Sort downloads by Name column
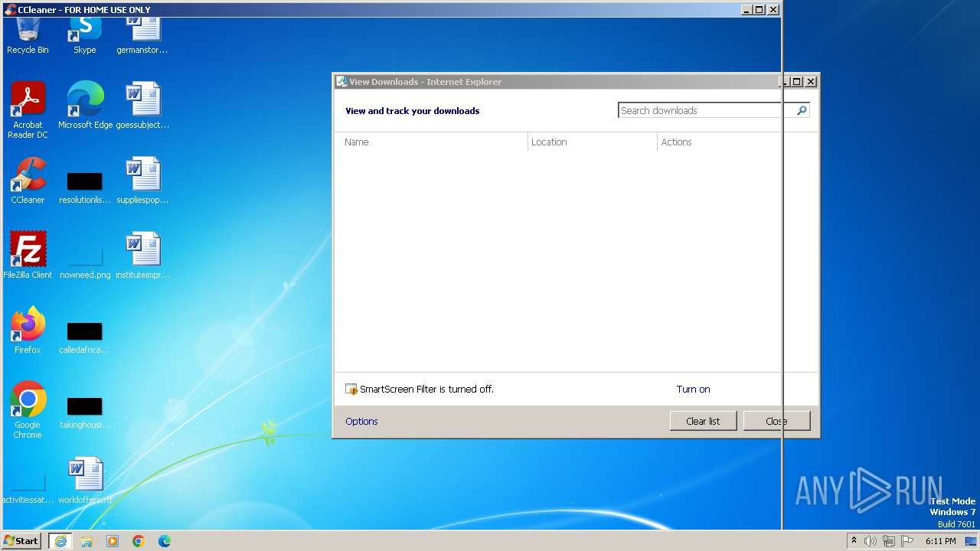Screen dimensions: 980x551 [431, 142]
